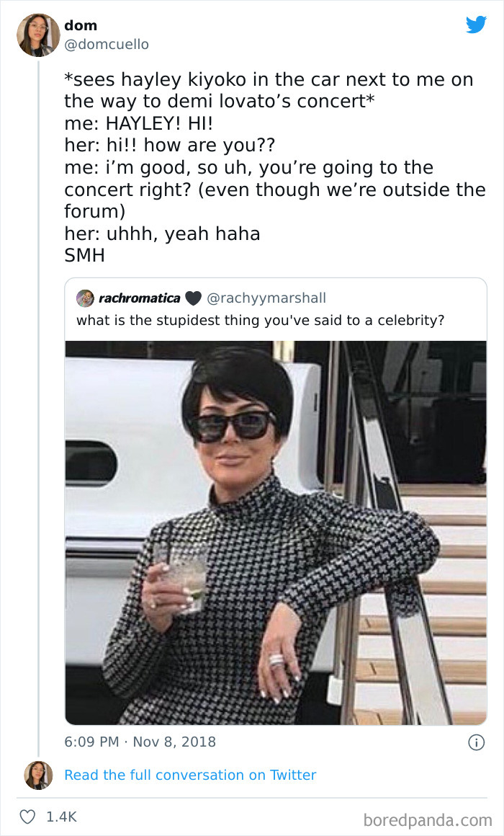Open the rachromatica author name

139,298
